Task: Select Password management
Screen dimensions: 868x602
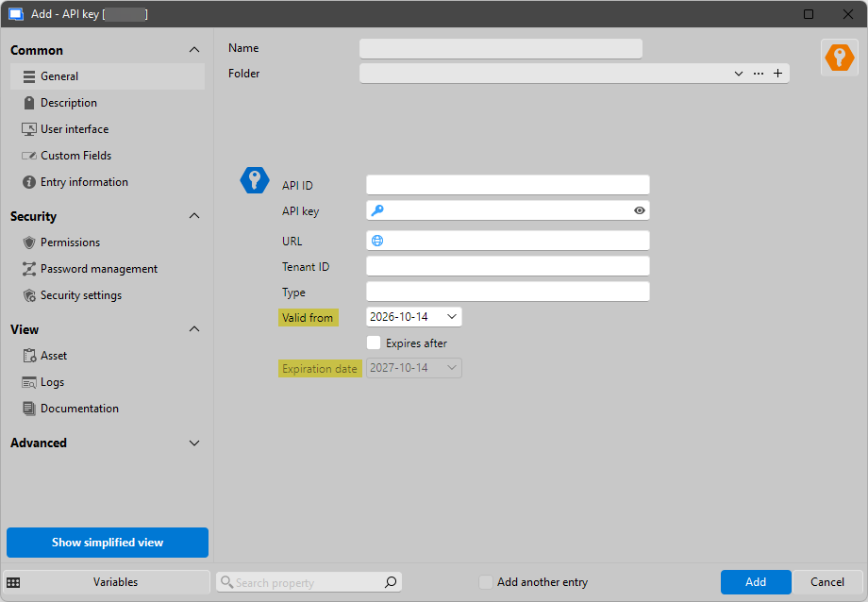Action: [108, 269]
